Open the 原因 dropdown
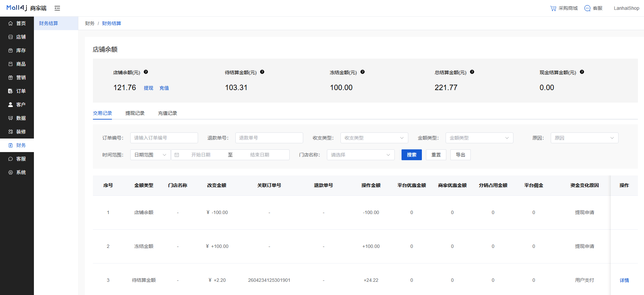The image size is (644, 295). [585, 138]
